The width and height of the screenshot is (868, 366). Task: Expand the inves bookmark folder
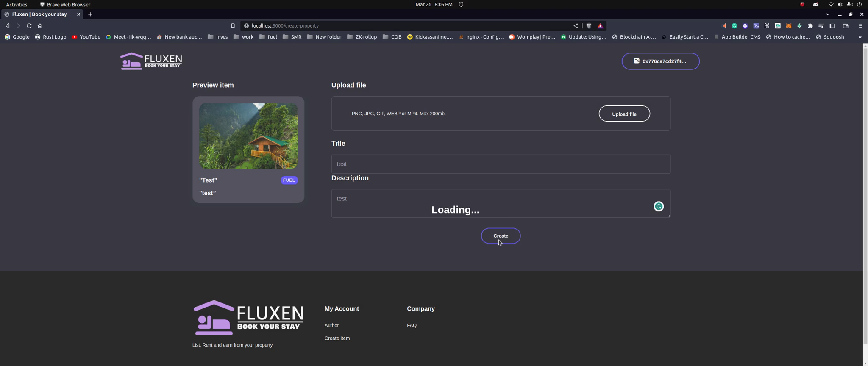[217, 37]
